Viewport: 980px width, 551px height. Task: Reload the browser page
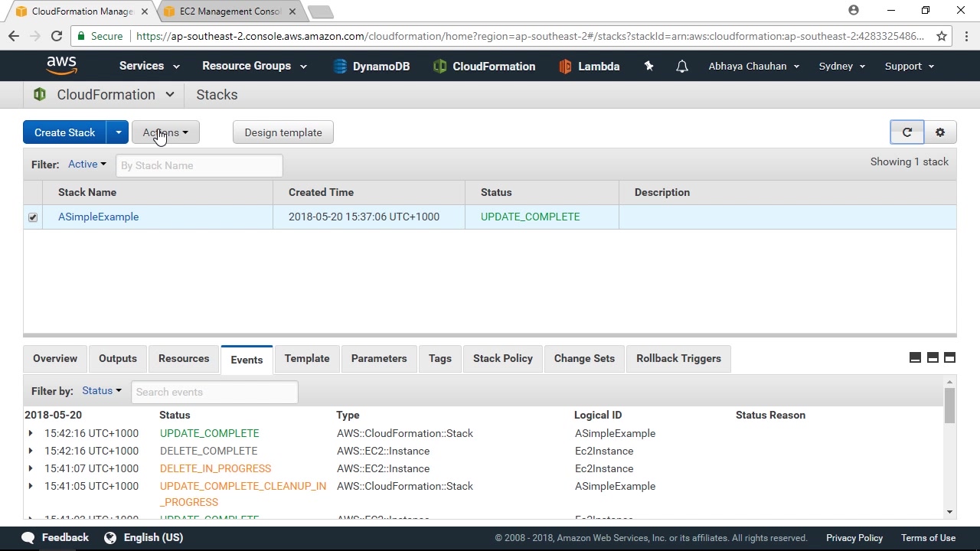56,36
